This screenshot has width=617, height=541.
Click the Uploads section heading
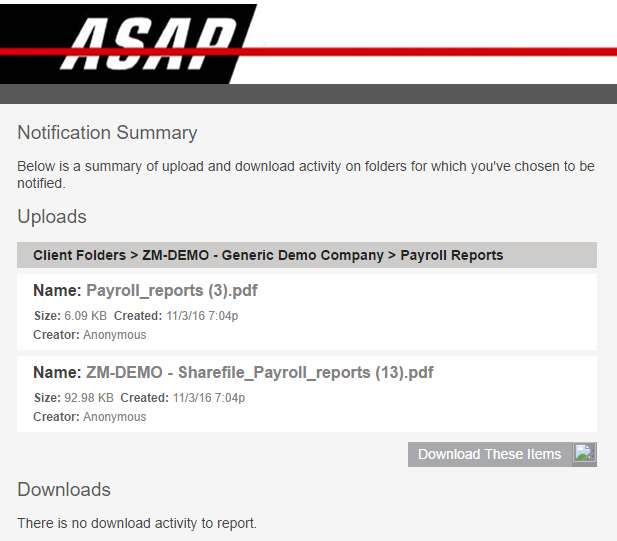click(52, 217)
